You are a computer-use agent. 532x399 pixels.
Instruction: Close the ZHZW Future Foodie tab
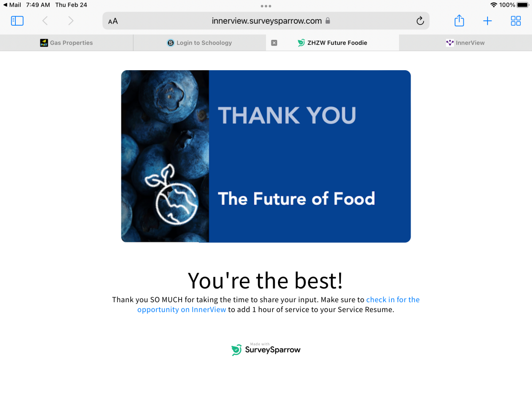point(274,43)
